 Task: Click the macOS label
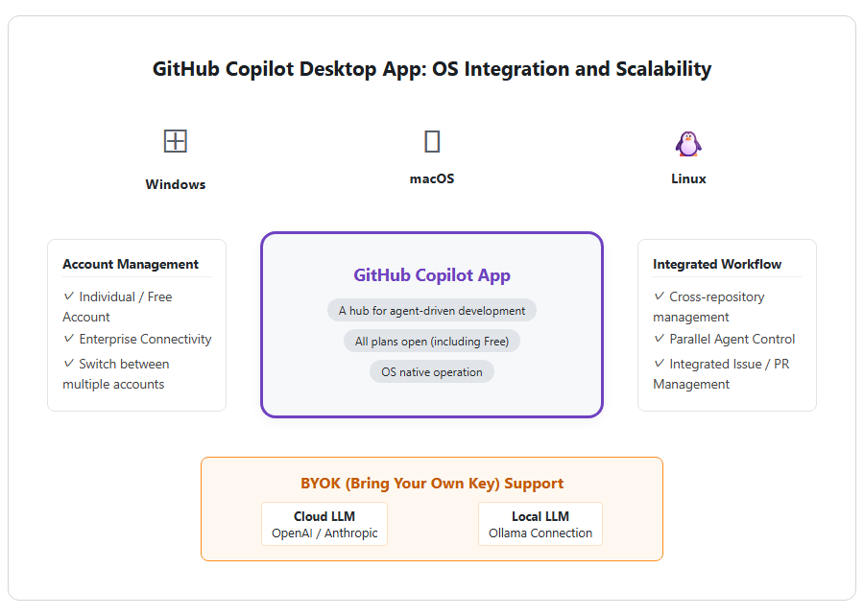[432, 178]
